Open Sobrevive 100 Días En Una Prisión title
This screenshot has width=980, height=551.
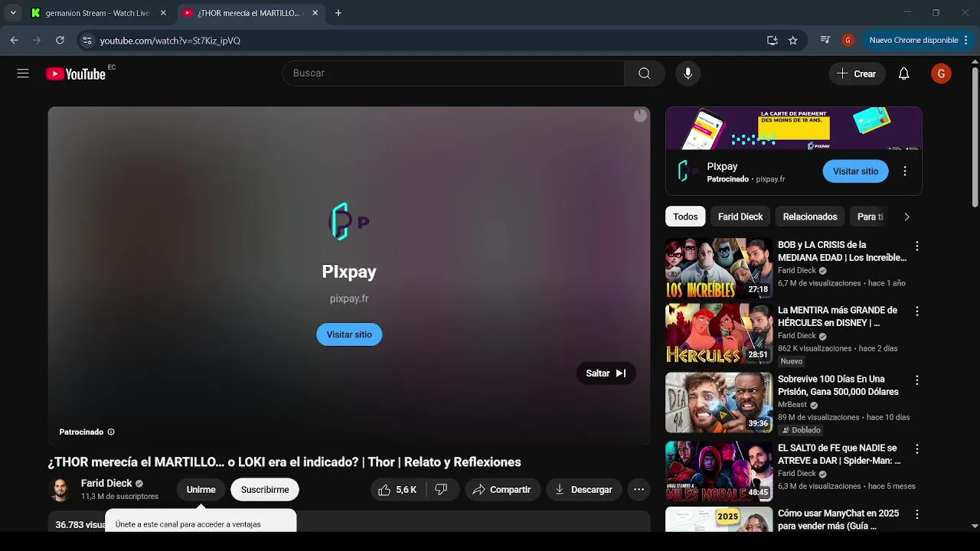click(x=838, y=385)
